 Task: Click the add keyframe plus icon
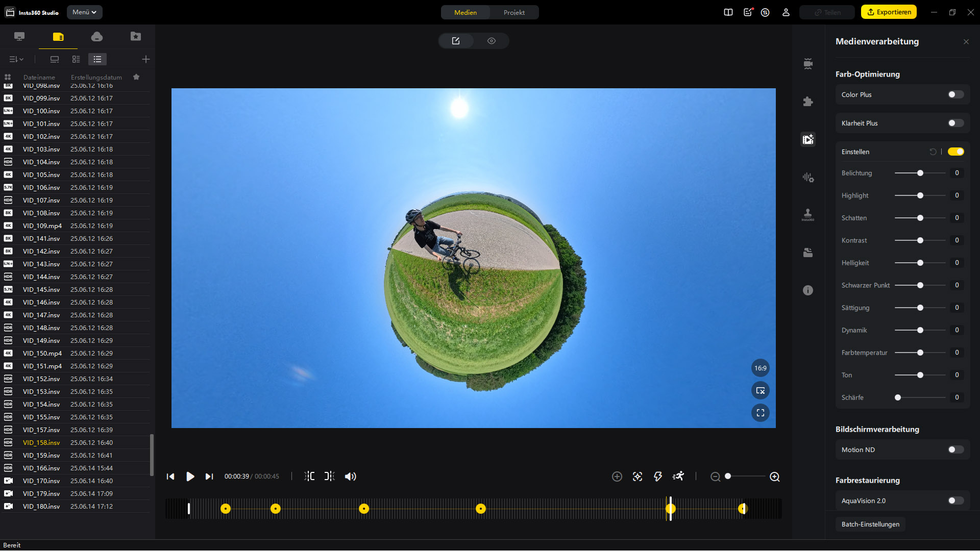tap(617, 477)
